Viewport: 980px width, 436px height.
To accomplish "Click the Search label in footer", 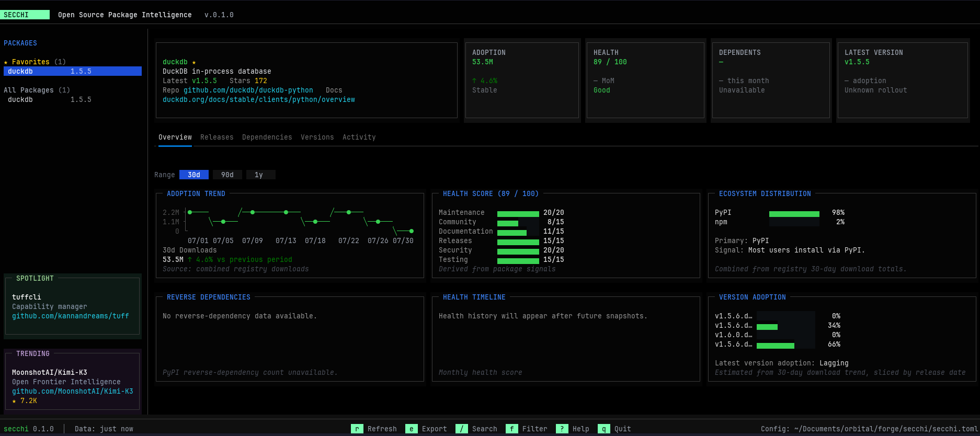I will pyautogui.click(x=485, y=429).
